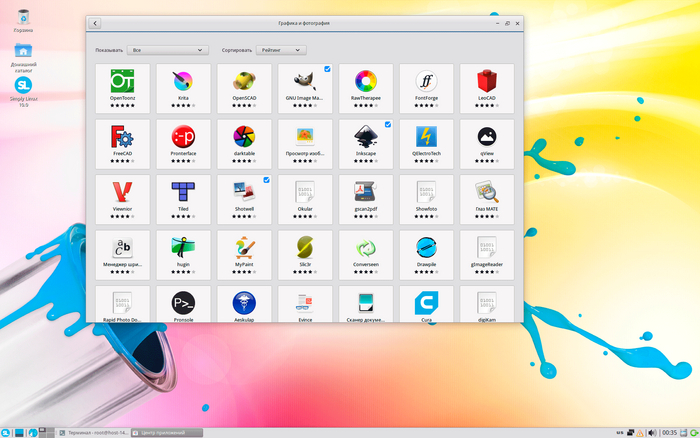Click the FontForge app icon

[x=427, y=82]
